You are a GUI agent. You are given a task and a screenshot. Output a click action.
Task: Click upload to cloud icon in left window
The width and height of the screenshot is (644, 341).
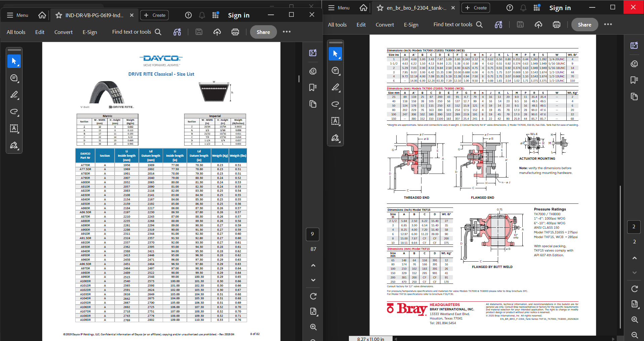[x=217, y=32]
